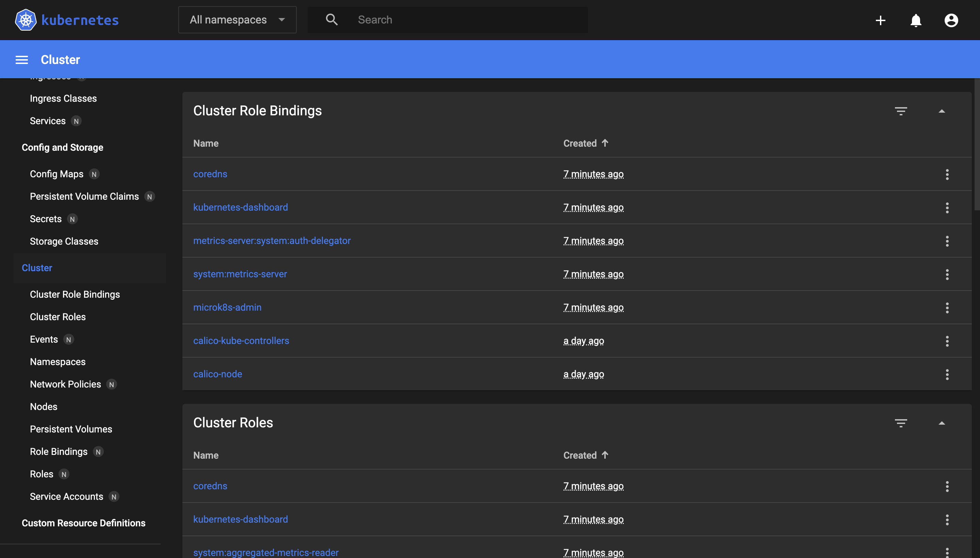This screenshot has width=980, height=558.
Task: Open Role Bindings in sidebar
Action: pyautogui.click(x=59, y=452)
